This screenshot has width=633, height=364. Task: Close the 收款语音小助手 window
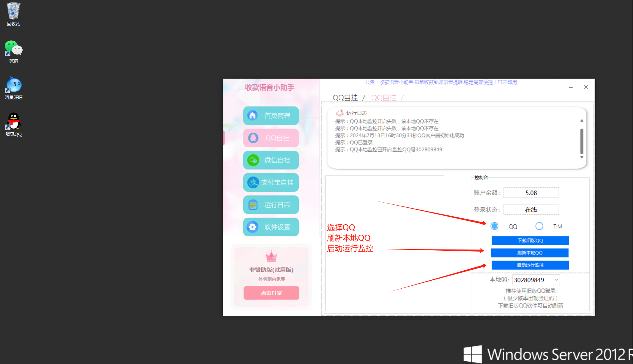(586, 87)
